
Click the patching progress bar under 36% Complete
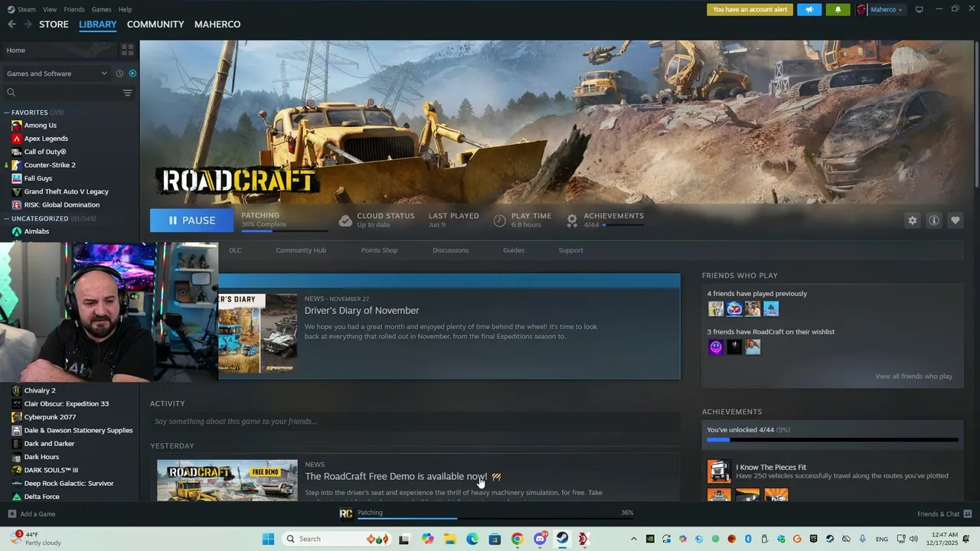click(x=284, y=230)
